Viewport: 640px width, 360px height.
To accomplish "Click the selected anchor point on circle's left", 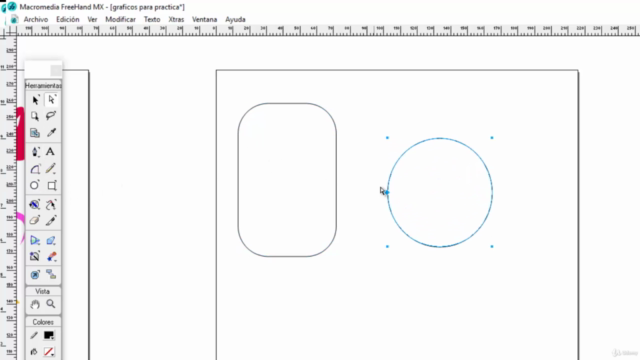I will (x=387, y=192).
